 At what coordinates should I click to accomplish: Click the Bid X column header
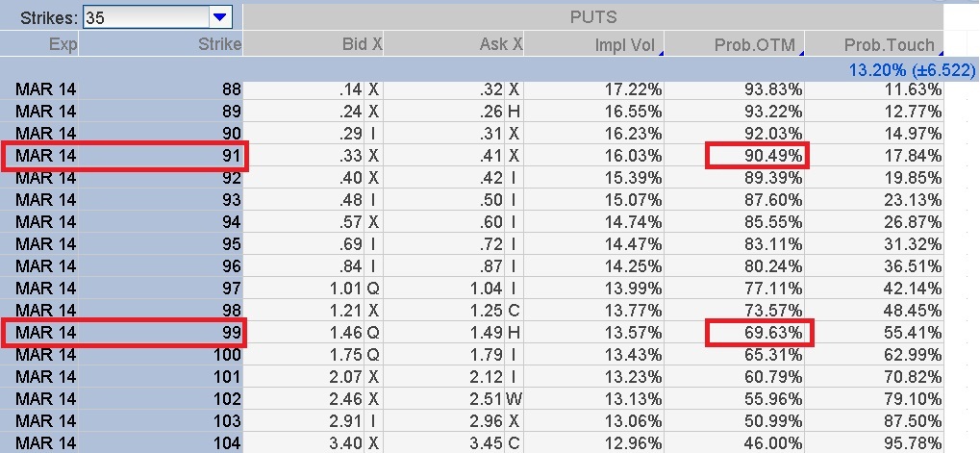(x=362, y=43)
